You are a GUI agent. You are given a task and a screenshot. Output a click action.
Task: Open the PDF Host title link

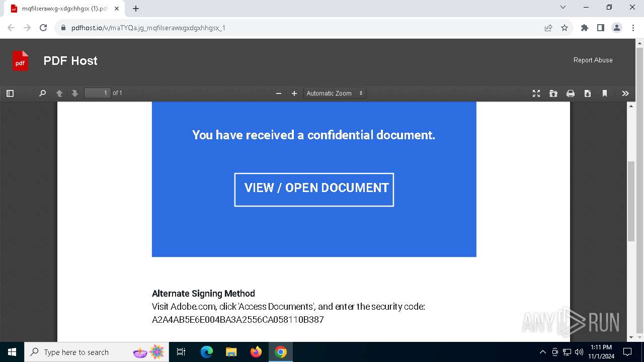tap(70, 61)
